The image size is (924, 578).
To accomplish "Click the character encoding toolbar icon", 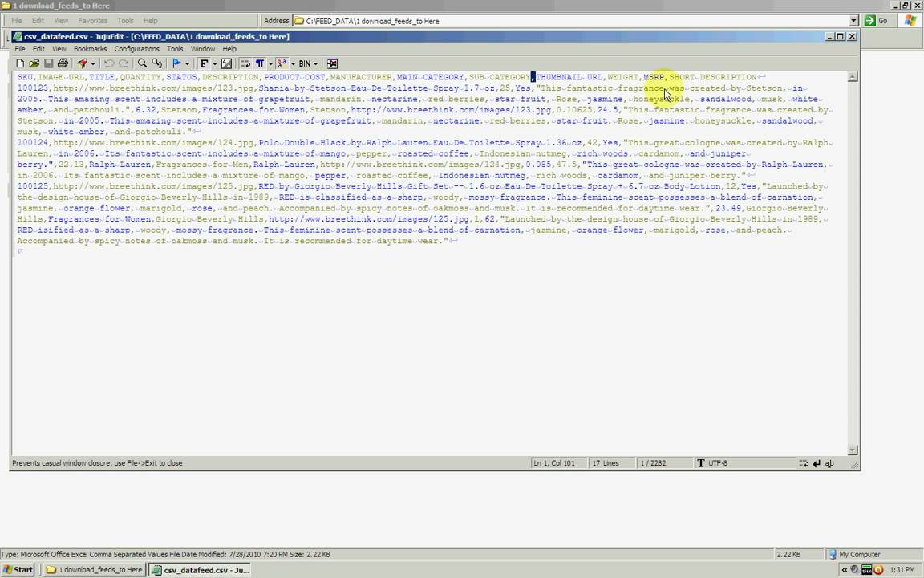I will (282, 63).
